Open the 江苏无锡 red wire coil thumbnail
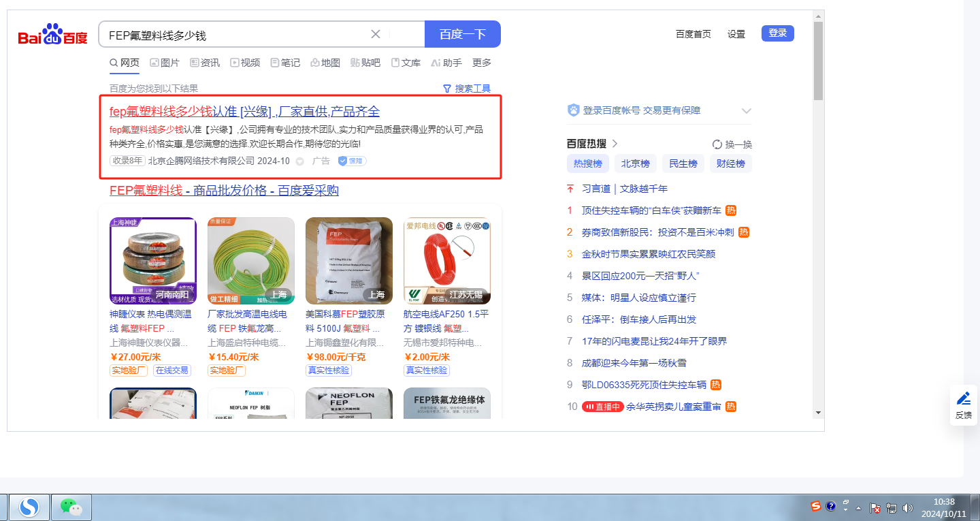 pyautogui.click(x=447, y=261)
